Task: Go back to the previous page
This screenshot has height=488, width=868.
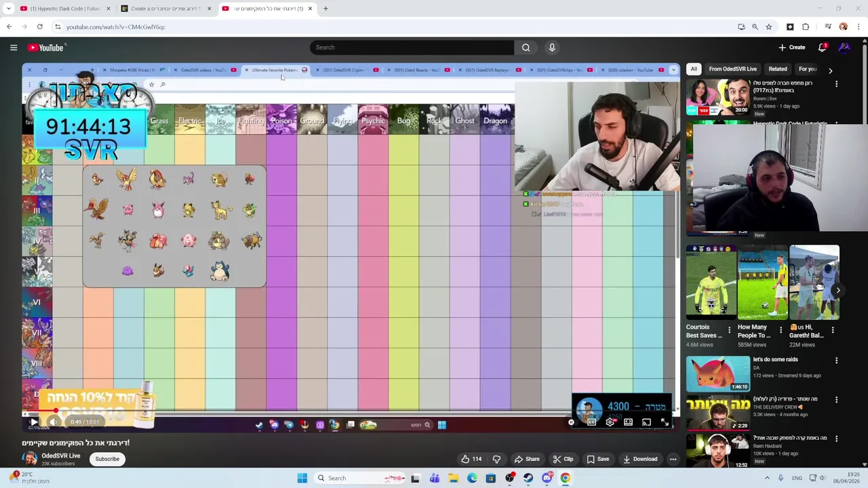Action: (x=9, y=27)
